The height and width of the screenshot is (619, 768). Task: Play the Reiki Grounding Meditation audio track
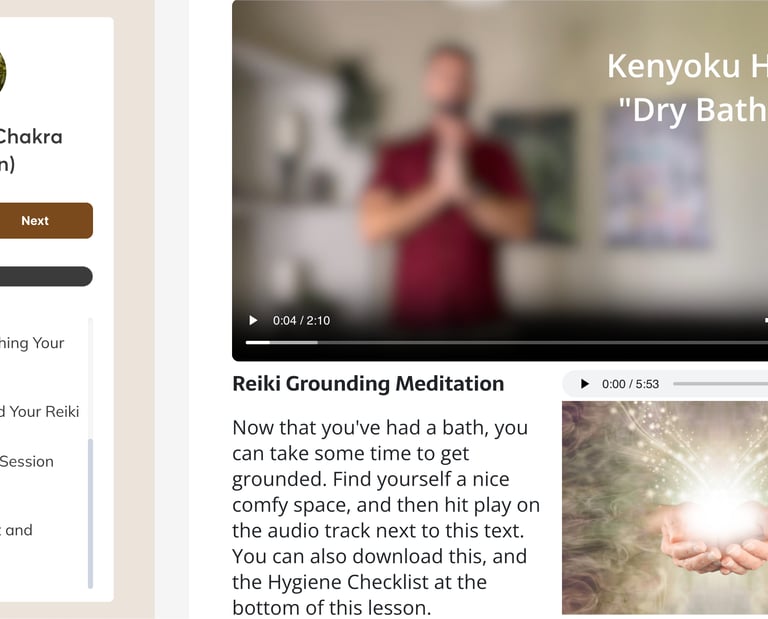click(x=584, y=384)
